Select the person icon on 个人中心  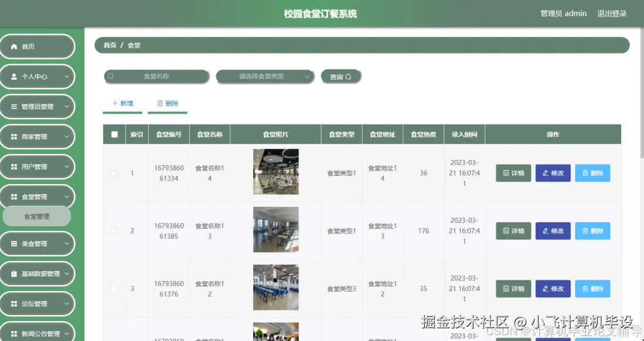tap(14, 76)
